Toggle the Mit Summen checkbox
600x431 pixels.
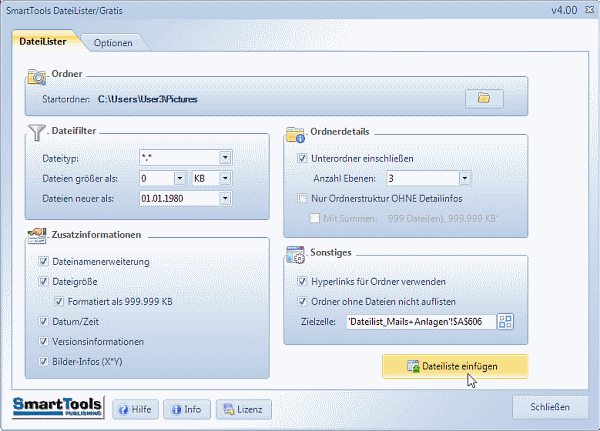coord(315,218)
